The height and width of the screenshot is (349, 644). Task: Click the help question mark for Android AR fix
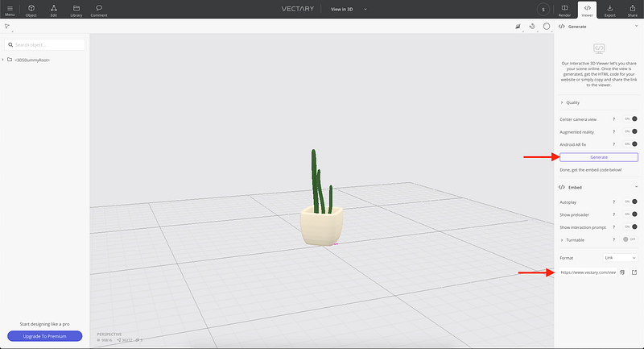614,145
